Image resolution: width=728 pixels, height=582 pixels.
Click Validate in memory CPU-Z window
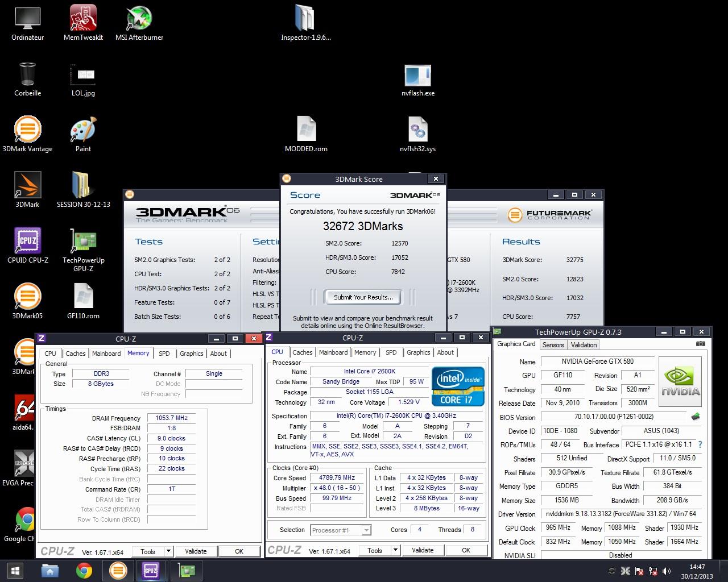[196, 551]
